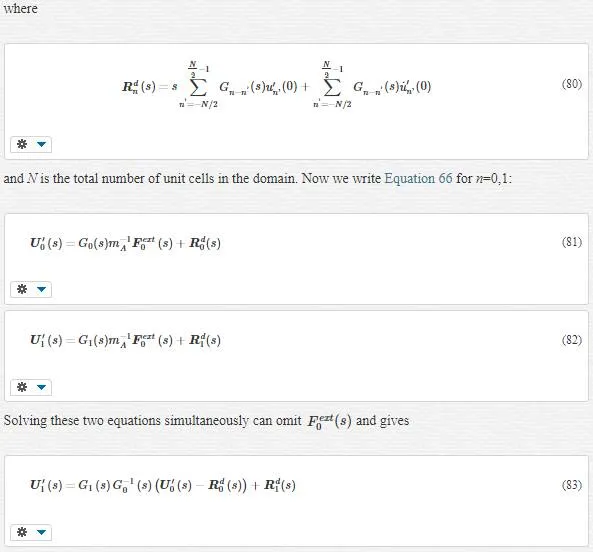The width and height of the screenshot is (593, 552).
Task: Click the R_n^d(s) summation formula
Action: [276, 85]
